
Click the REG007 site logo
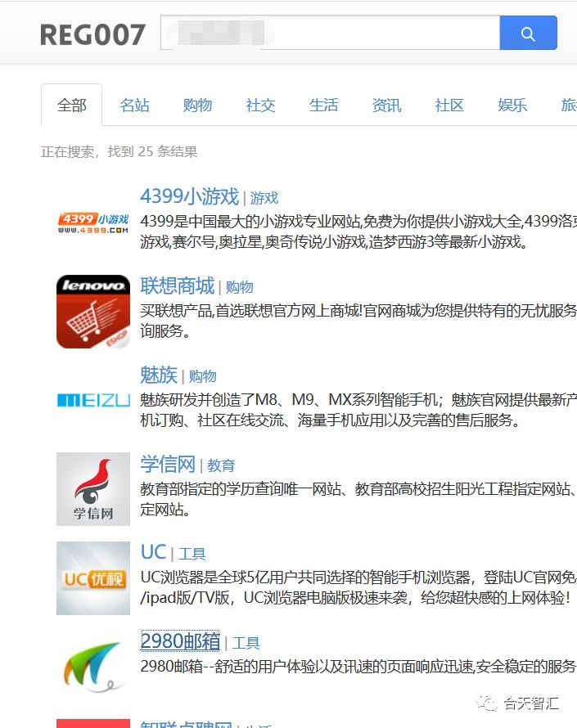coord(92,35)
